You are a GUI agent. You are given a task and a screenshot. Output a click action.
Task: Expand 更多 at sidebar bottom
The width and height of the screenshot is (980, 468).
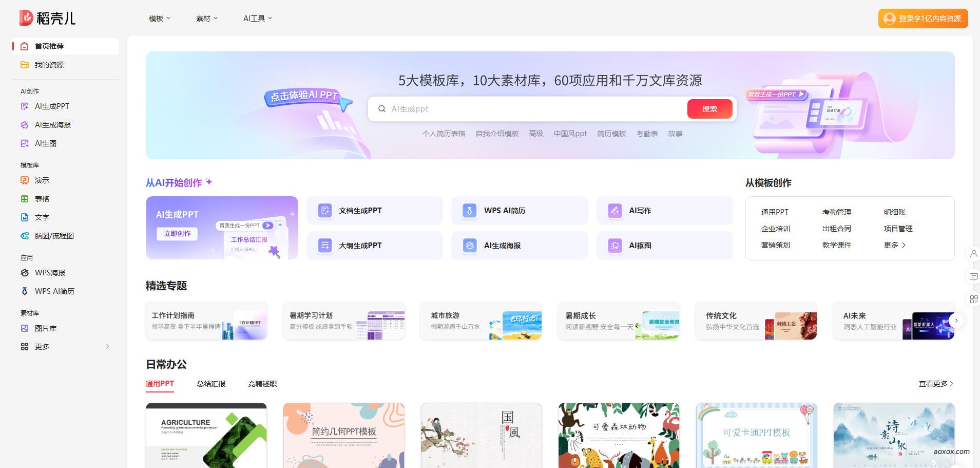pyautogui.click(x=44, y=346)
